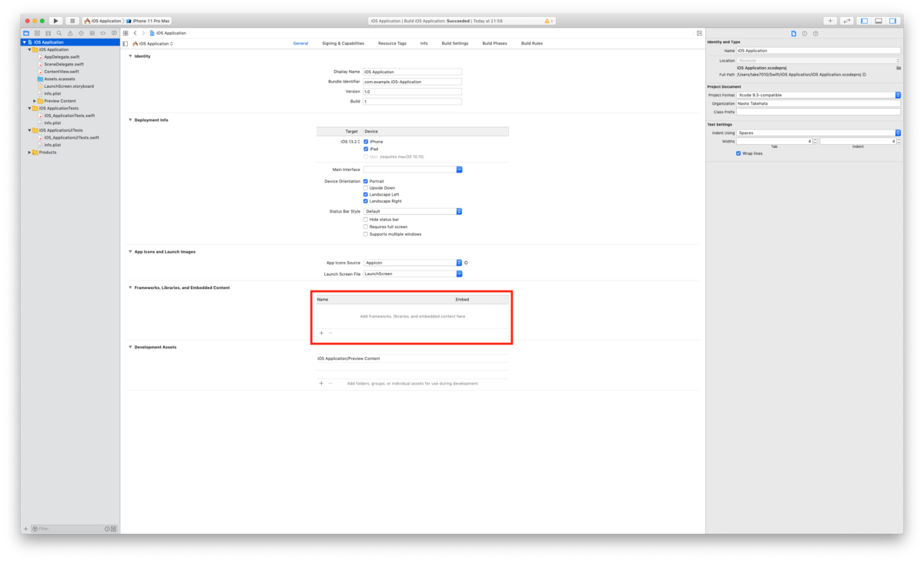924x561 pixels.
Task: Open AppIcon asset arrow next to App Icons Source
Action: point(467,263)
